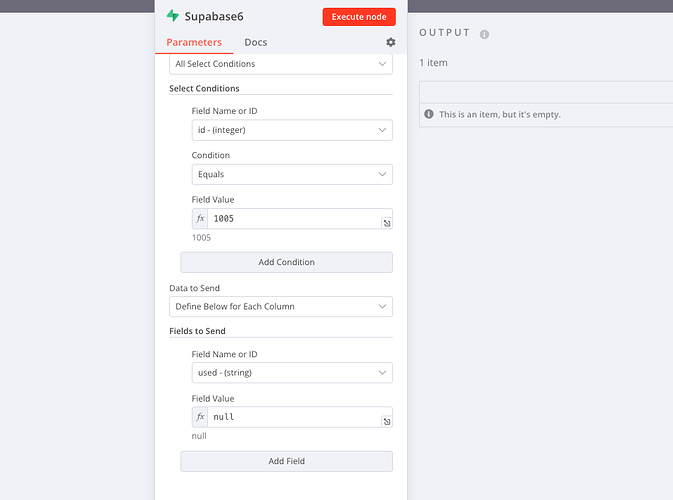Screen dimensions: 673x500
Task: Open node settings gear icon
Action: point(391,42)
